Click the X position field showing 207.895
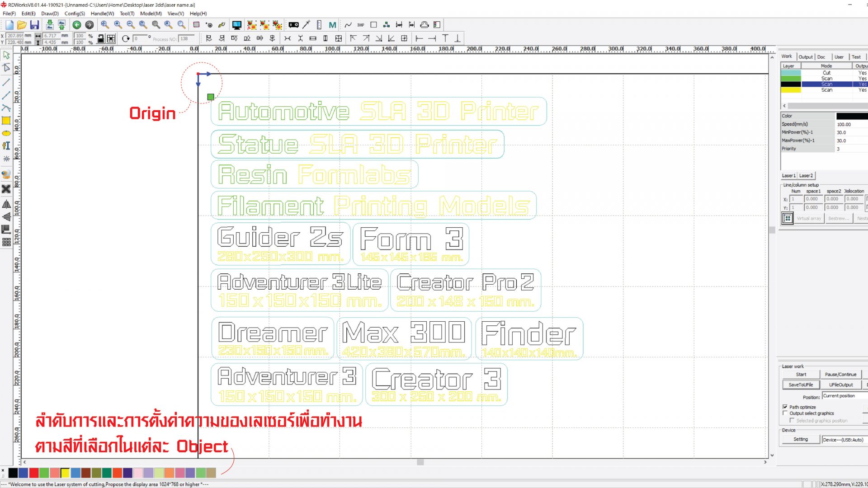 pos(15,36)
